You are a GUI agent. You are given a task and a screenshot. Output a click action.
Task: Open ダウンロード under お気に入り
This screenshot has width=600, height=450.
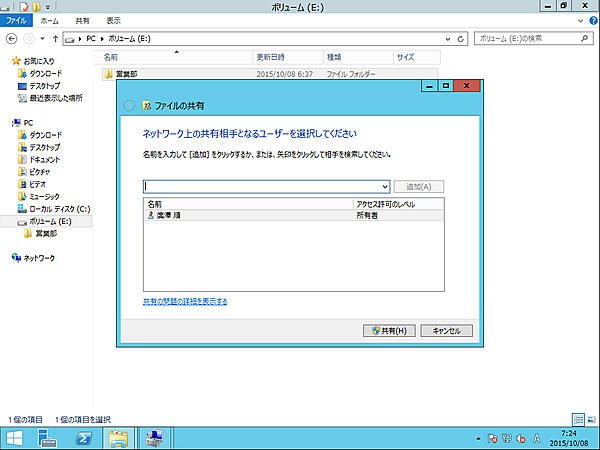pos(40,73)
